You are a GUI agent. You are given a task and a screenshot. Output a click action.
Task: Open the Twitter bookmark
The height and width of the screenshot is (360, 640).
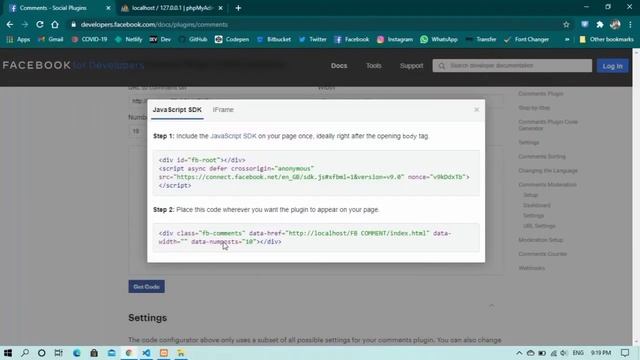[313, 39]
